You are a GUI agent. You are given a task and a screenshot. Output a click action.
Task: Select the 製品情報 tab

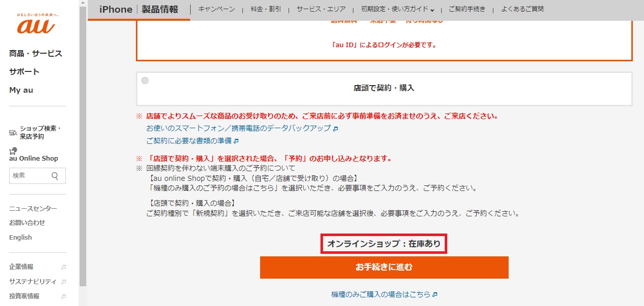pyautogui.click(x=160, y=9)
